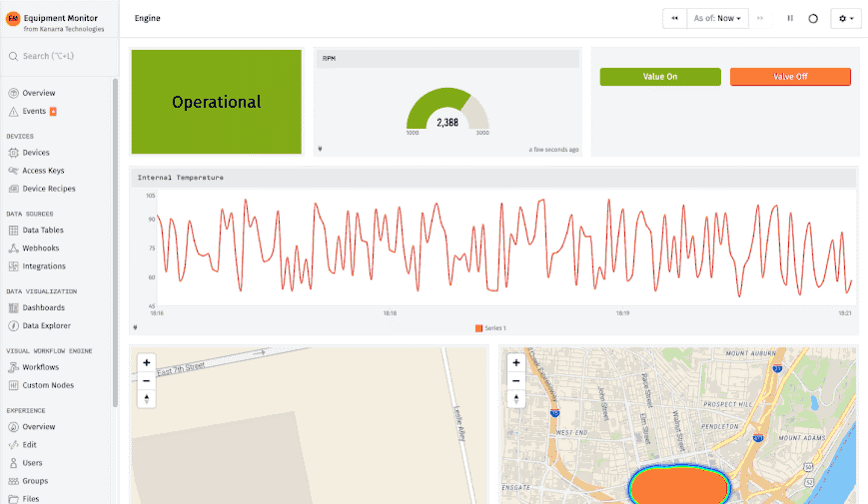Click the Equipment Monitor app logo
Viewport: 868px width, 504px height.
(x=13, y=19)
